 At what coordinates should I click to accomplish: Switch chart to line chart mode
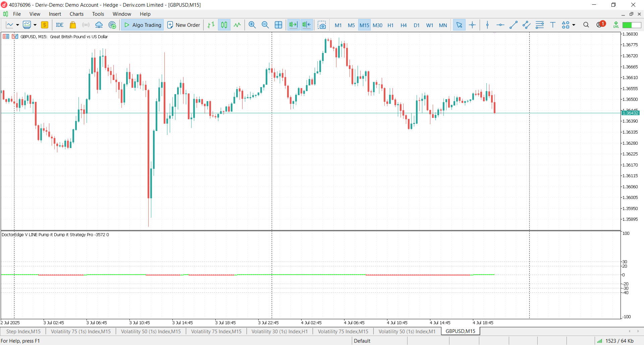(237, 25)
